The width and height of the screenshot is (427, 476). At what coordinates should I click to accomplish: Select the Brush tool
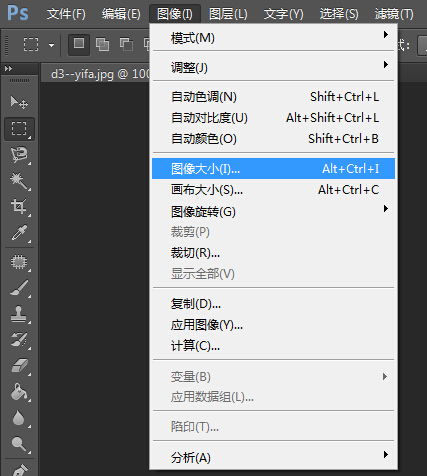pyautogui.click(x=19, y=288)
